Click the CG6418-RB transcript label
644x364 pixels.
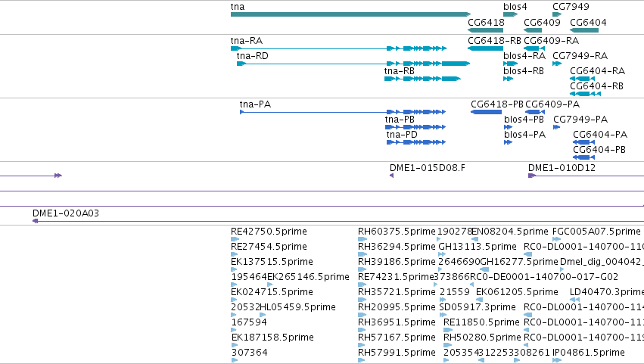click(494, 41)
